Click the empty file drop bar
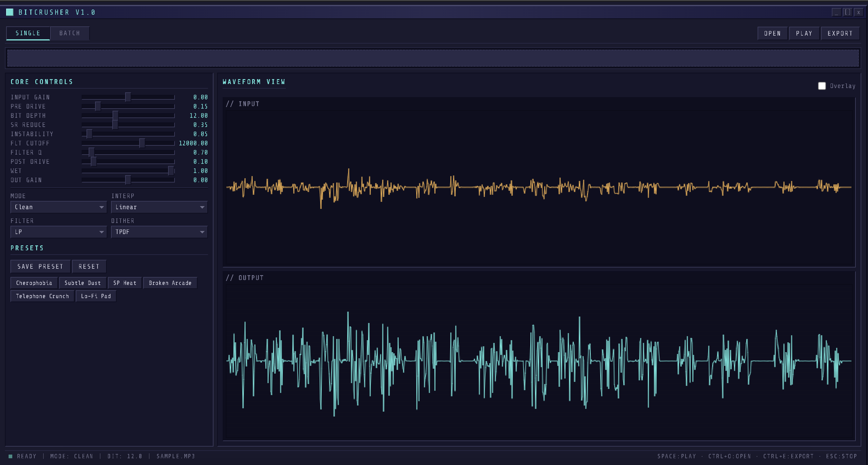The width and height of the screenshot is (868, 465). pos(433,58)
